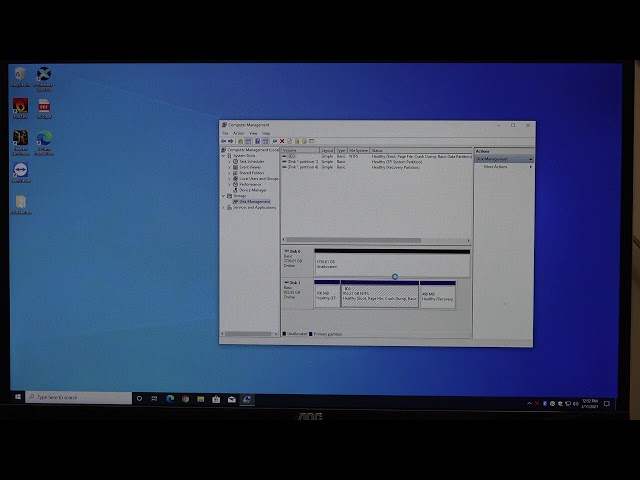The height and width of the screenshot is (480, 640).
Task: Click the Disk 1 label box
Action: click(x=297, y=293)
